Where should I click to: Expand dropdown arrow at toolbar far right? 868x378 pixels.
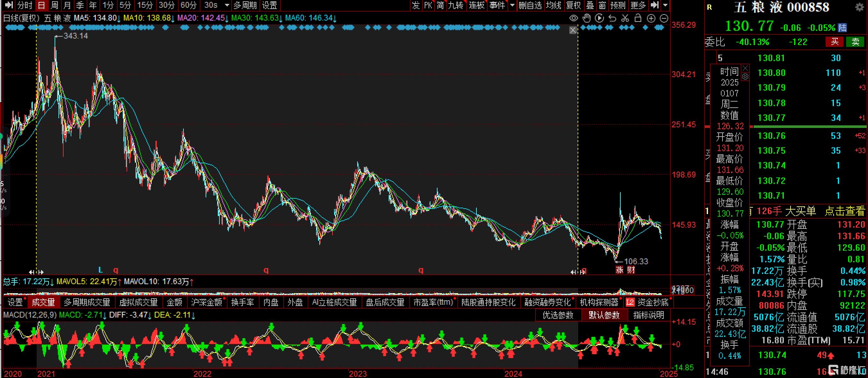tap(665, 5)
